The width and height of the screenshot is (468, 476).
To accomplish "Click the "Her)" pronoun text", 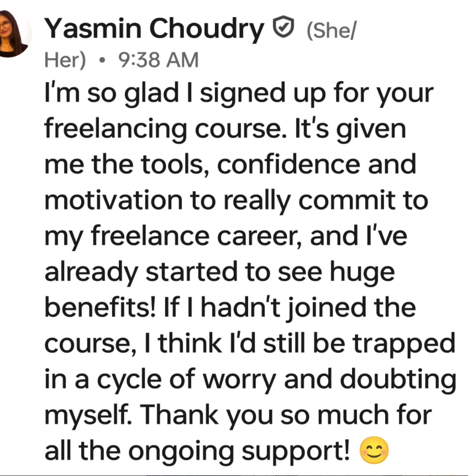I will coord(65,60).
